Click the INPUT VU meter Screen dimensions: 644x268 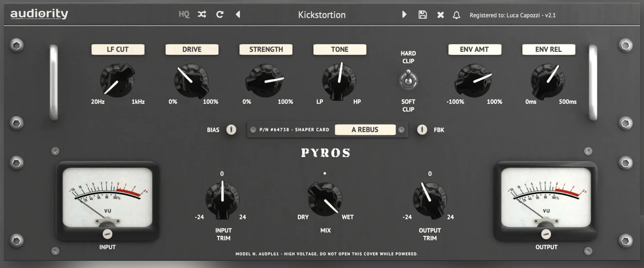107,197
